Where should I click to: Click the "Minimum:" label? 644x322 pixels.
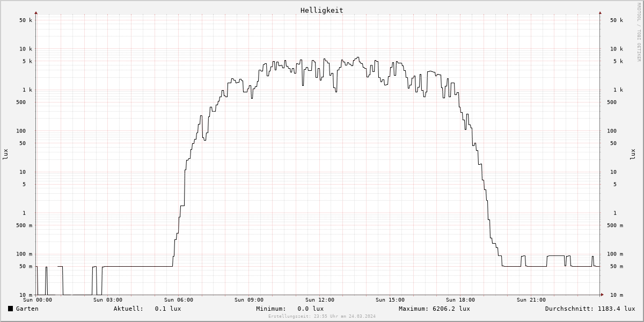[x=271, y=309]
